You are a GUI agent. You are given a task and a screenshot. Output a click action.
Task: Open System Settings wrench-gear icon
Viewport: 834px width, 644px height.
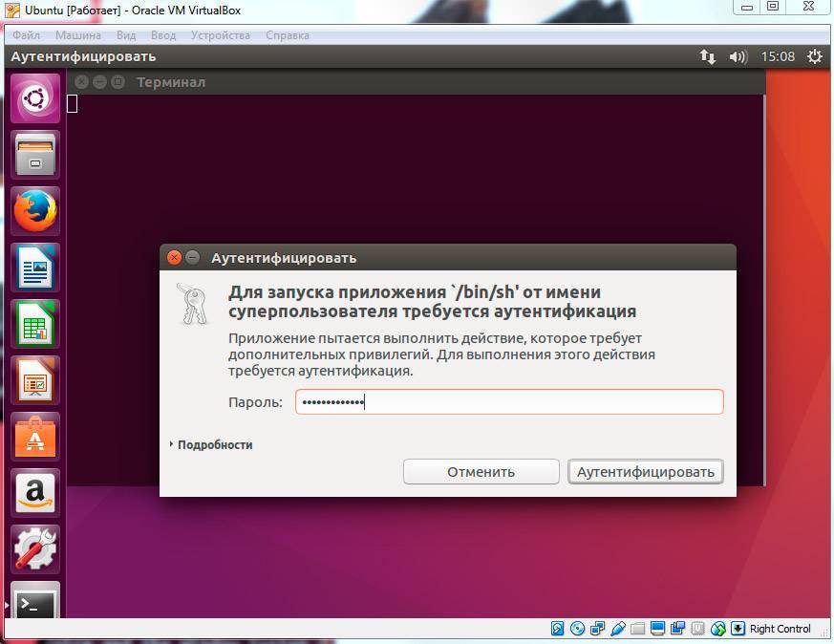coord(35,549)
